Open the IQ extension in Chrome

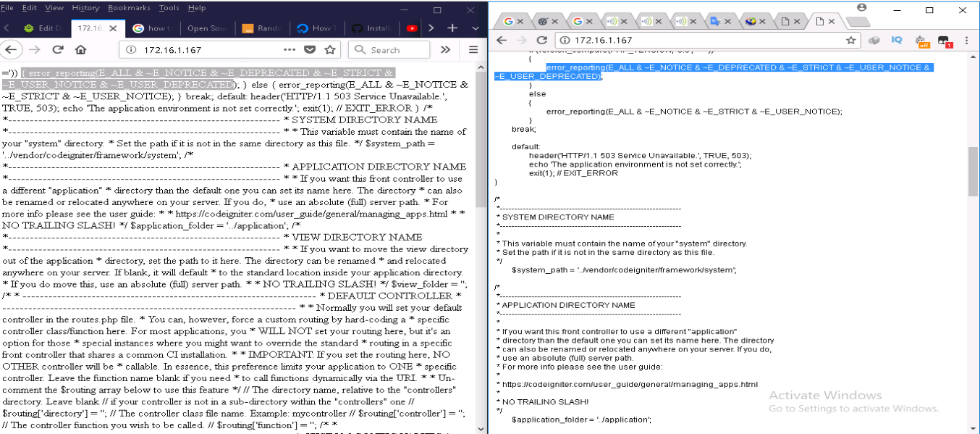897,40
